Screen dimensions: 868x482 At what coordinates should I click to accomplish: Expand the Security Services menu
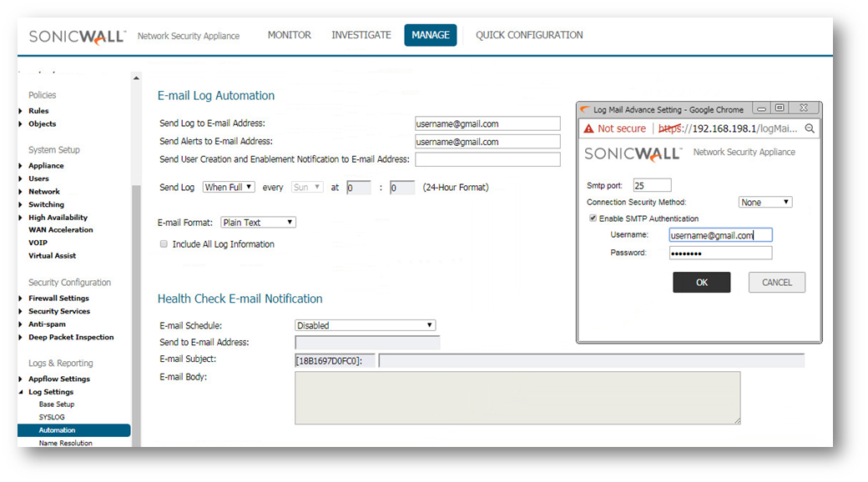[x=58, y=311]
